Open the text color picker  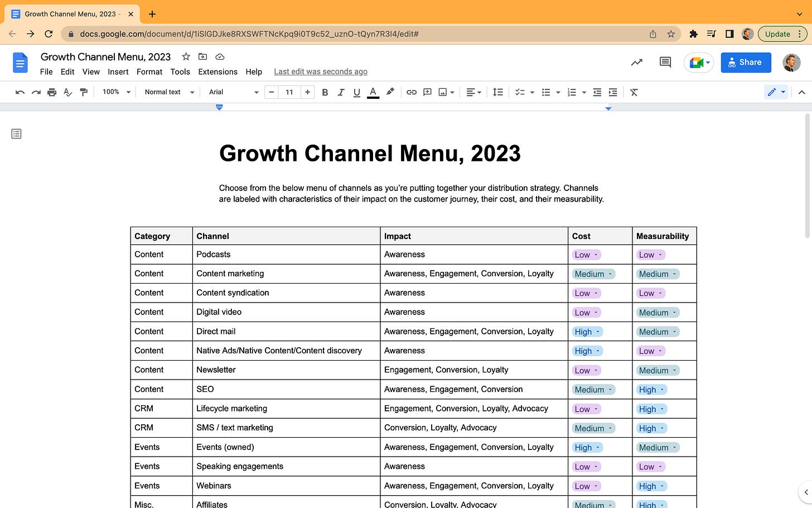pyautogui.click(x=373, y=92)
